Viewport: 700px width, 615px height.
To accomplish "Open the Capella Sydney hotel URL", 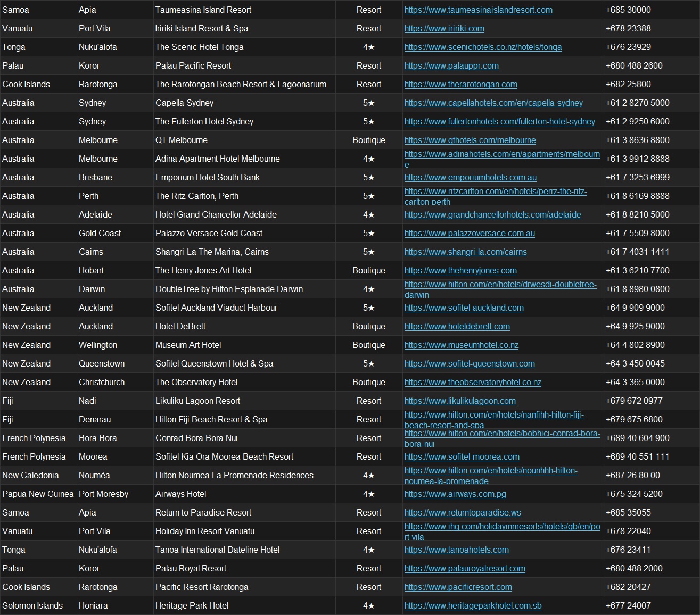I will [x=493, y=103].
